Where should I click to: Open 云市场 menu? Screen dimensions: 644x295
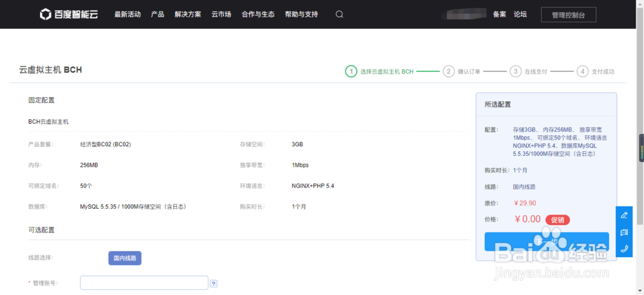click(222, 14)
